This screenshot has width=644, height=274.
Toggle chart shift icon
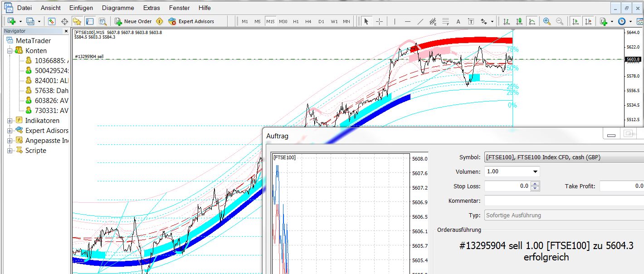pos(588,21)
